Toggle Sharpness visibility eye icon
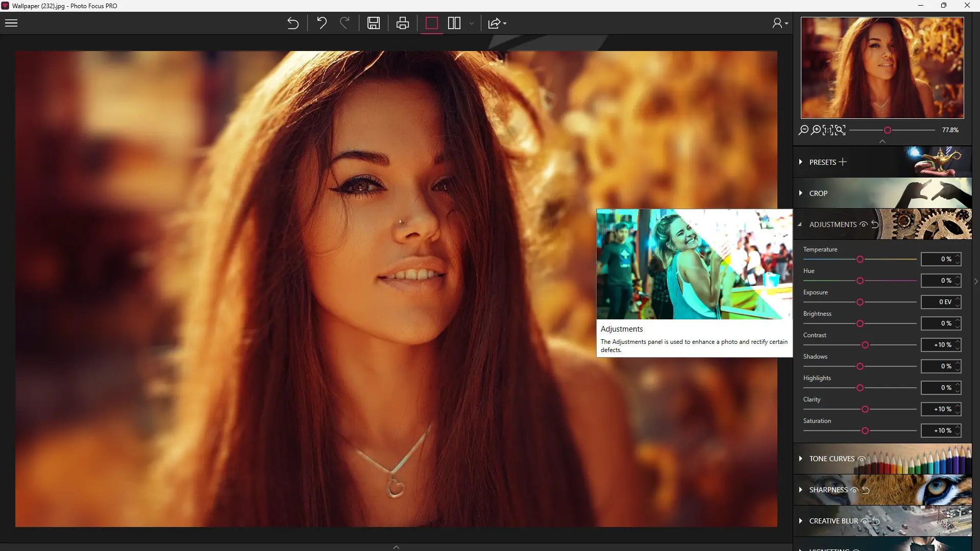 pyautogui.click(x=854, y=490)
